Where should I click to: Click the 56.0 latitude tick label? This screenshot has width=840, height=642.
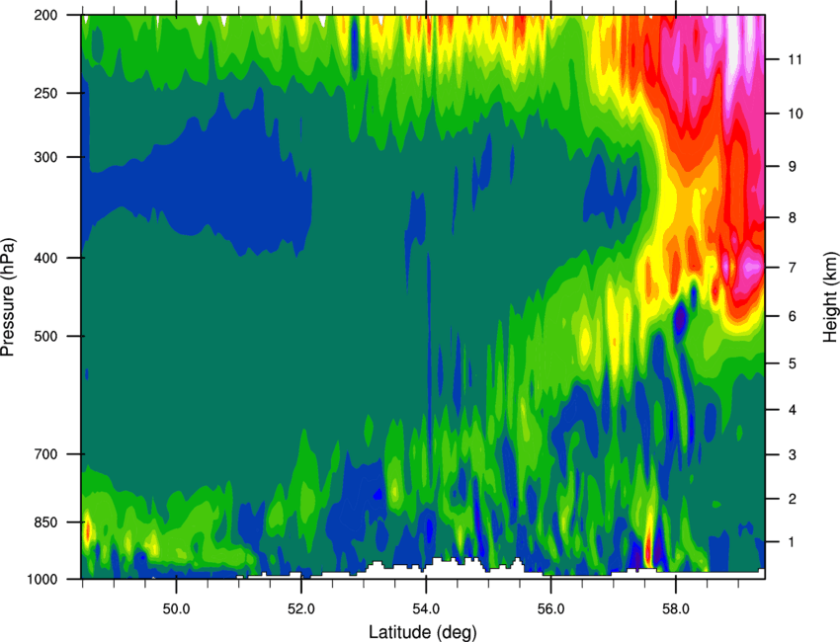point(550,609)
